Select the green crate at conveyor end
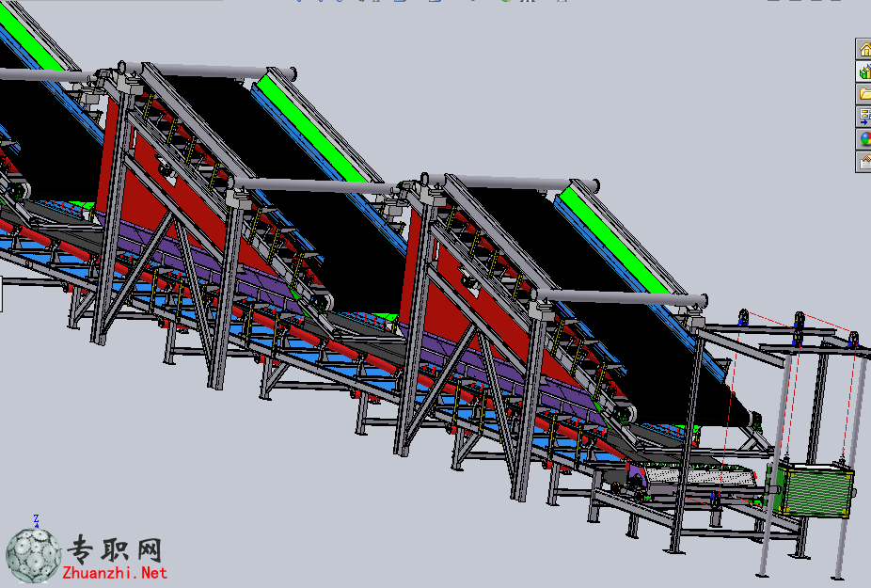The image size is (871, 588). 812,489
